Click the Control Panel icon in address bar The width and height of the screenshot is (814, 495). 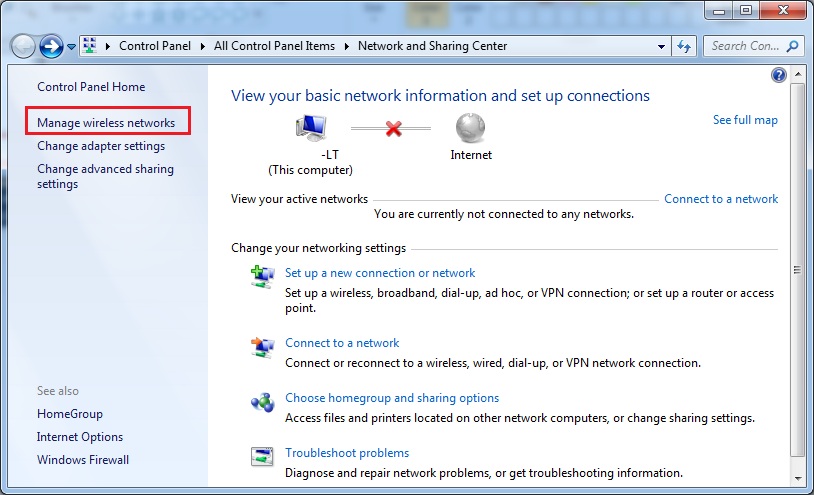point(90,46)
